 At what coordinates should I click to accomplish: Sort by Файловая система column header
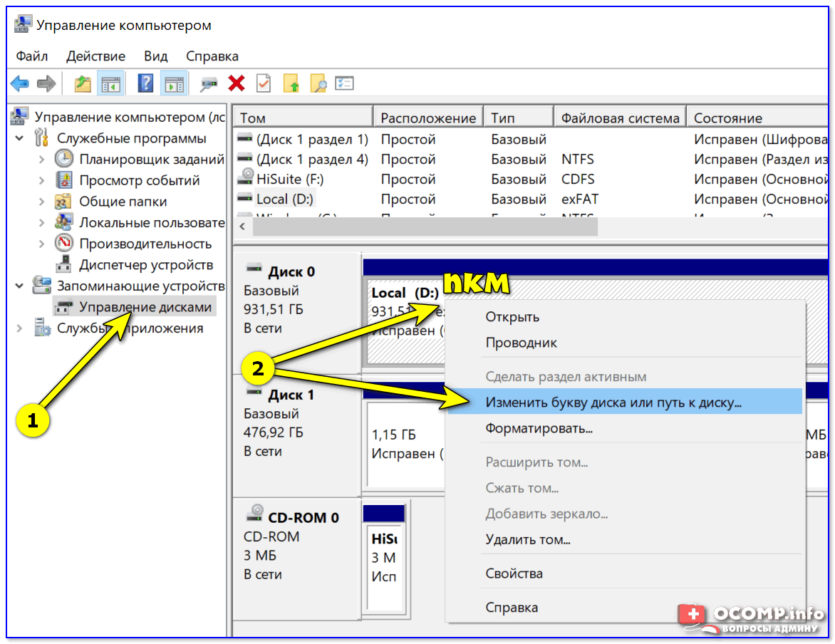tap(619, 118)
